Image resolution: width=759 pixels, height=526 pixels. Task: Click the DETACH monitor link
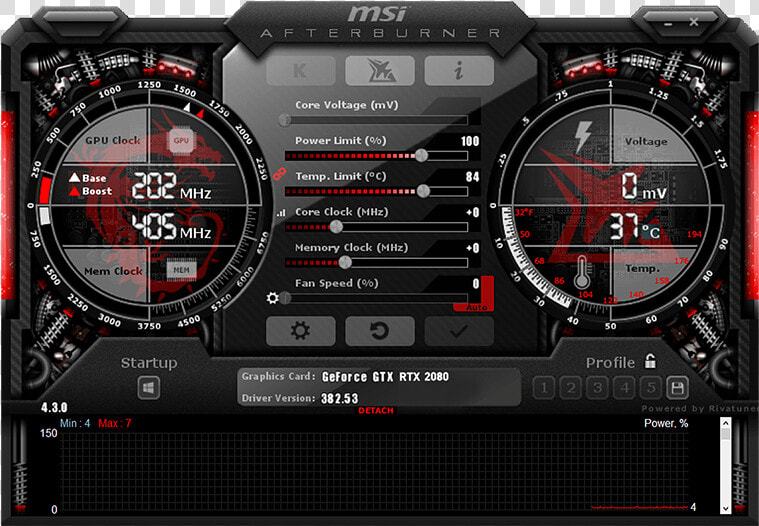click(376, 410)
